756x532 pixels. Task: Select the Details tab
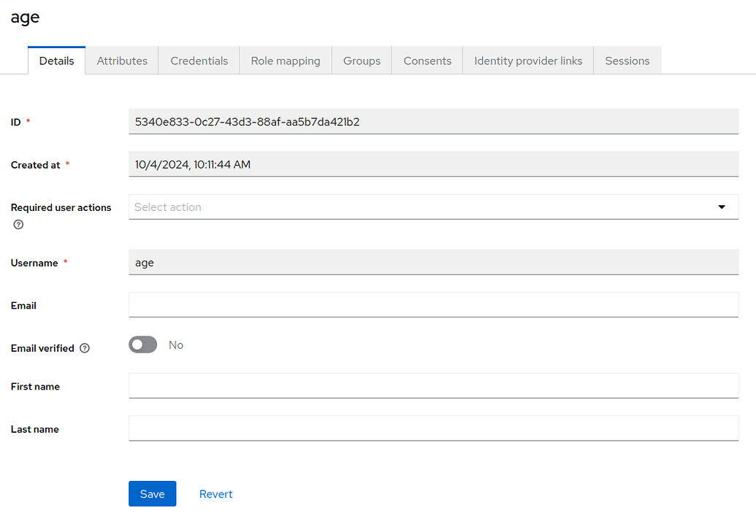(56, 61)
